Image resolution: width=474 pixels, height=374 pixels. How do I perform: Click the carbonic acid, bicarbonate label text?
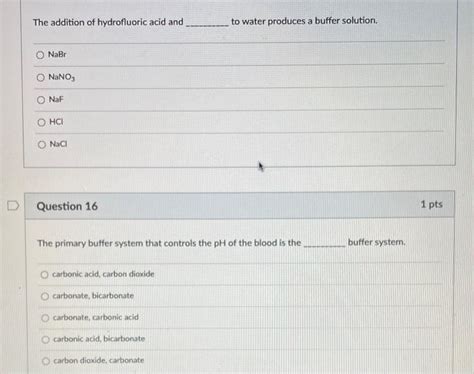[x=99, y=339]
